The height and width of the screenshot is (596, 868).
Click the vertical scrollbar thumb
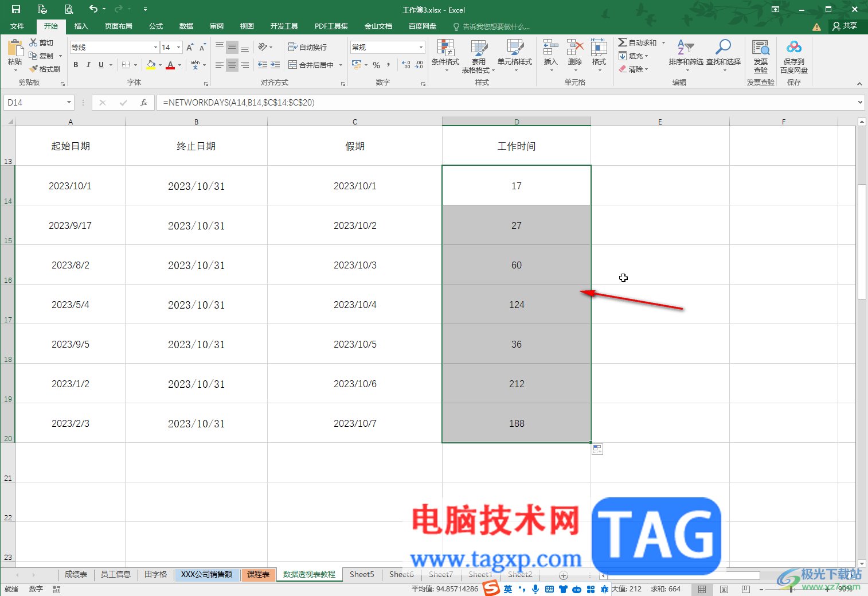[862, 241]
